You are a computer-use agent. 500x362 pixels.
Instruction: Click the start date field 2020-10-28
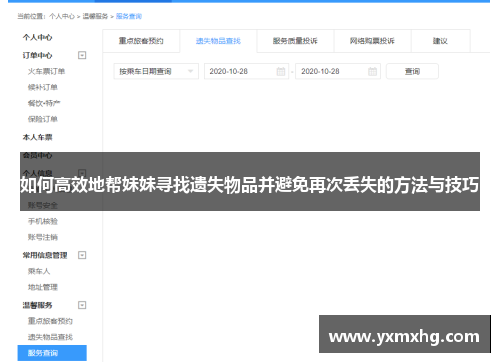pos(246,71)
